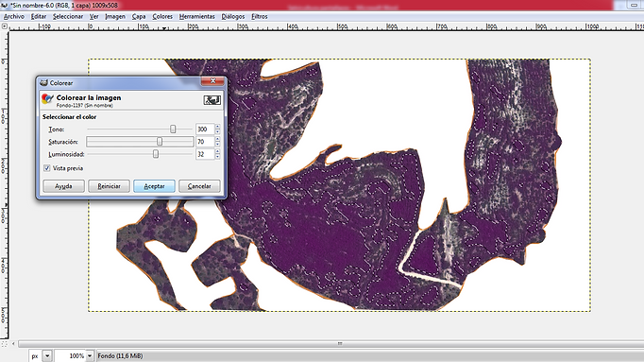Click the Saturación slider handle

tap(160, 142)
